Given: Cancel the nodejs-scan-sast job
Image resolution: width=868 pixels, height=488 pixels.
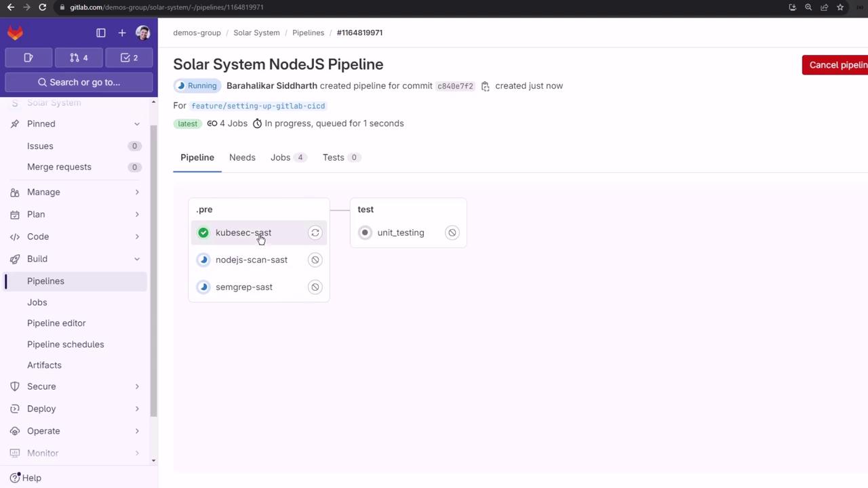Looking at the screenshot, I should [315, 260].
